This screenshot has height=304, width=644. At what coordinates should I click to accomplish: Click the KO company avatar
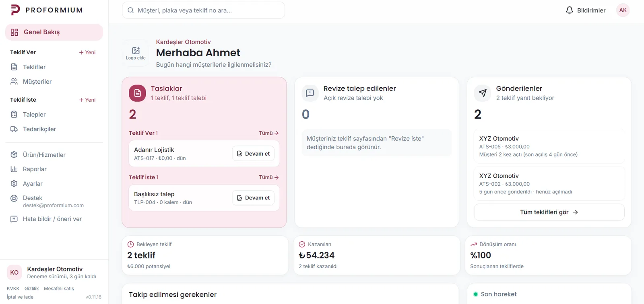coord(14,272)
